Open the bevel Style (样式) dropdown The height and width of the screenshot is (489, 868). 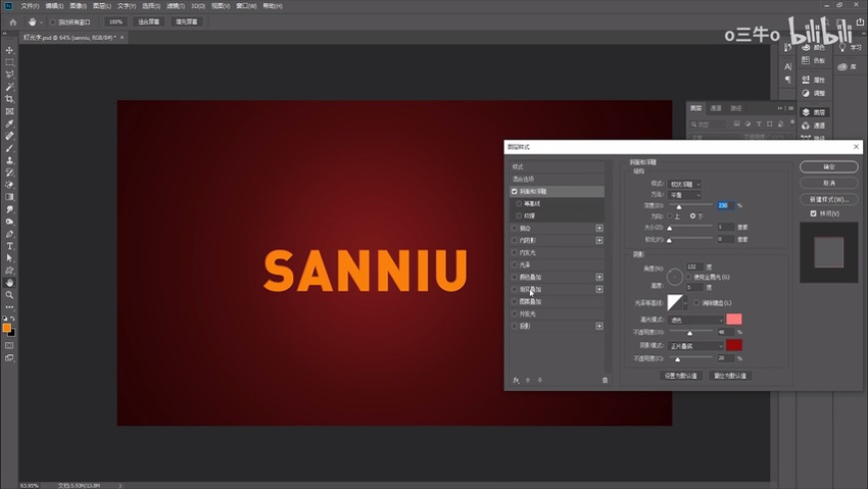pos(684,184)
